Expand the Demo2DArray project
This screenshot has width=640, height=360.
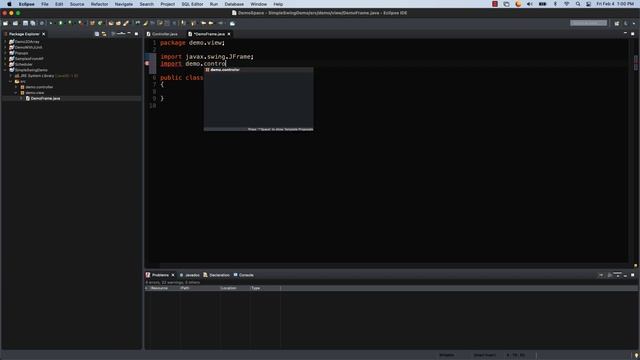pos(5,42)
